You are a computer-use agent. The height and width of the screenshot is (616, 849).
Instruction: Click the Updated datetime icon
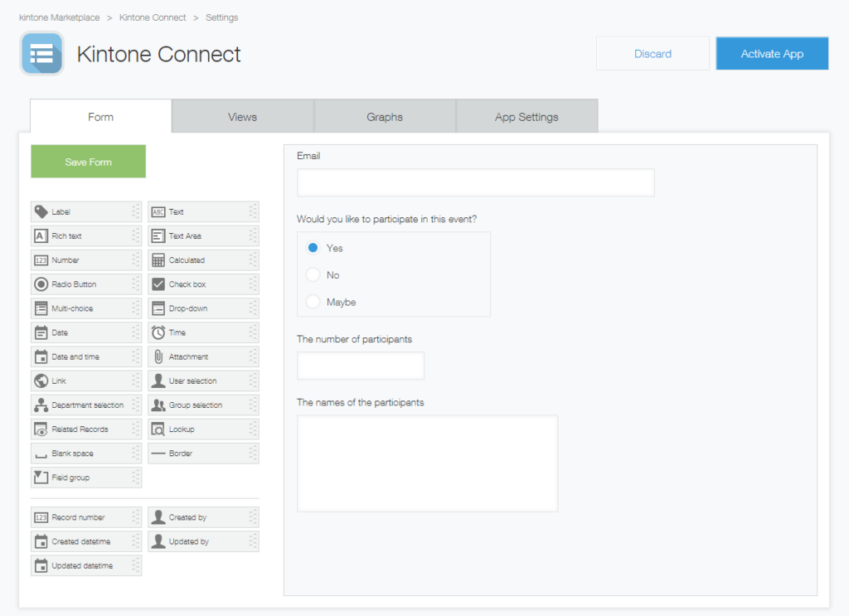click(x=41, y=565)
